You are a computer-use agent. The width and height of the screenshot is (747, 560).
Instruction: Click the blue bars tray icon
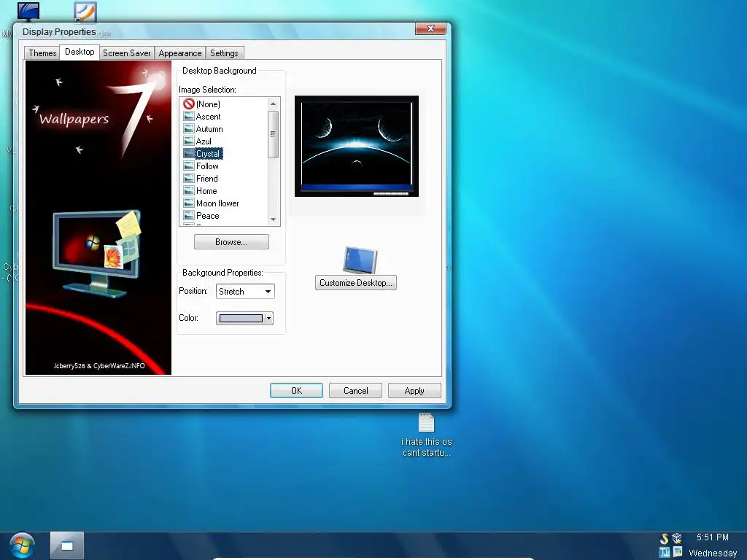665,553
